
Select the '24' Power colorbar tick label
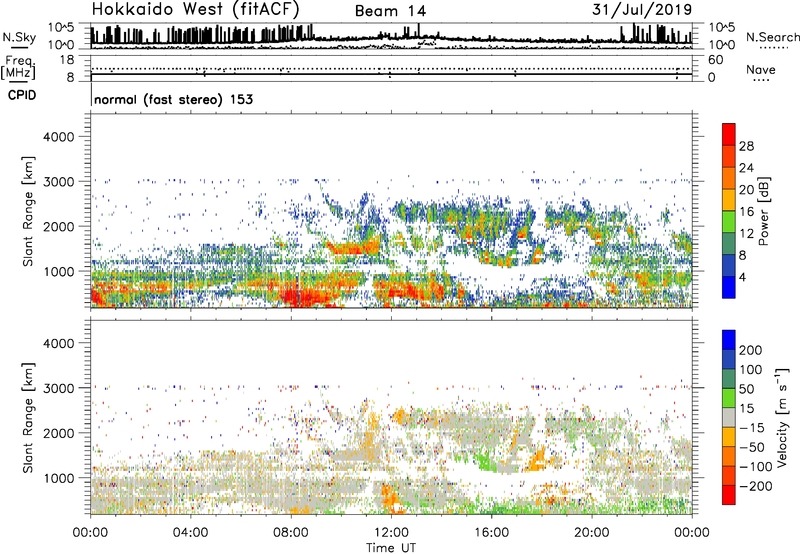(746, 168)
